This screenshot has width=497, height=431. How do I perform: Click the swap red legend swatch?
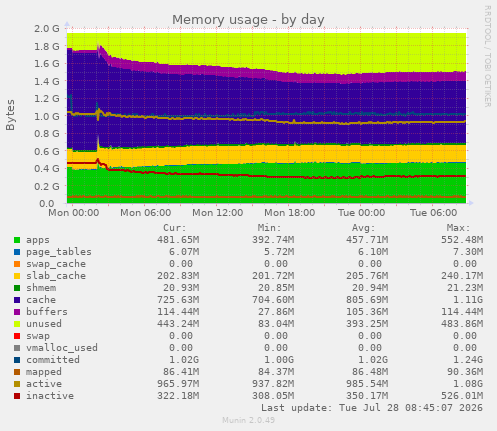point(17,336)
